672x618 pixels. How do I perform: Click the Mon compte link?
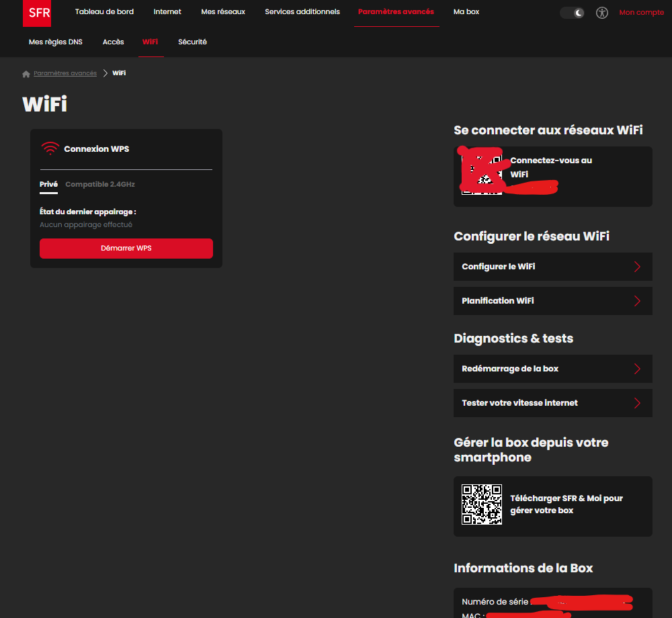(x=641, y=13)
